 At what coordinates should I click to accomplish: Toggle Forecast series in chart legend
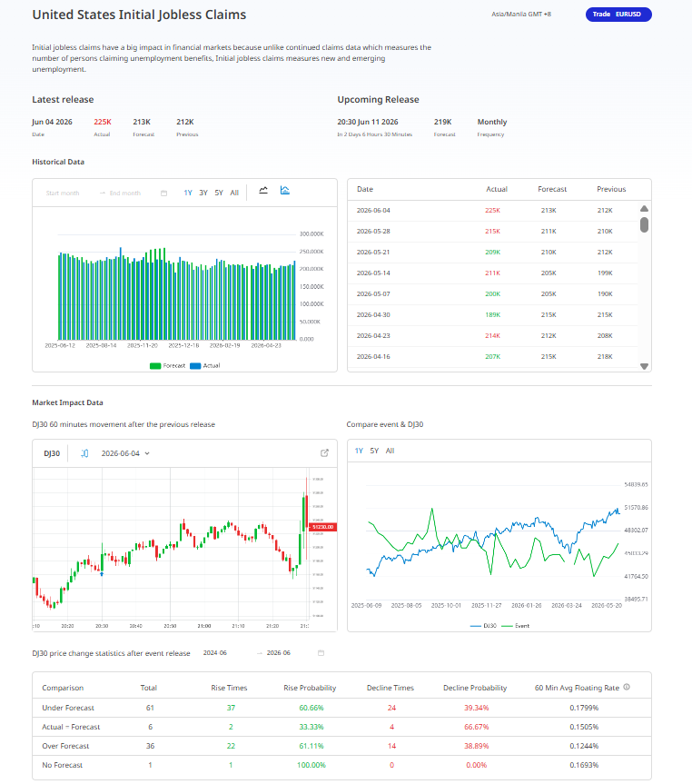(x=167, y=366)
